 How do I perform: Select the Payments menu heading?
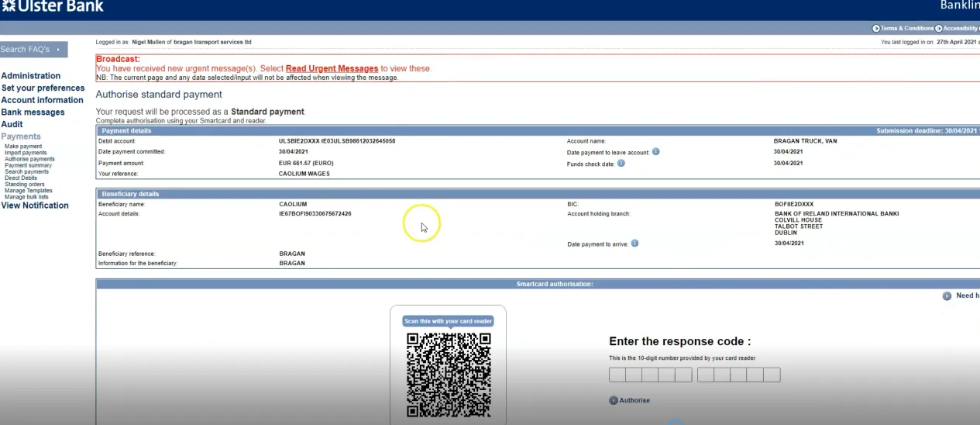tap(21, 136)
